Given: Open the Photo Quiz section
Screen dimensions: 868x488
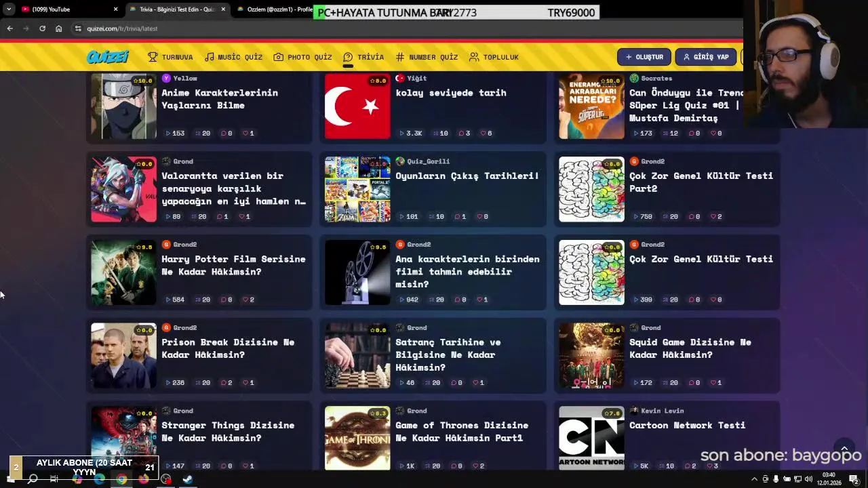Looking at the screenshot, I should coord(302,57).
